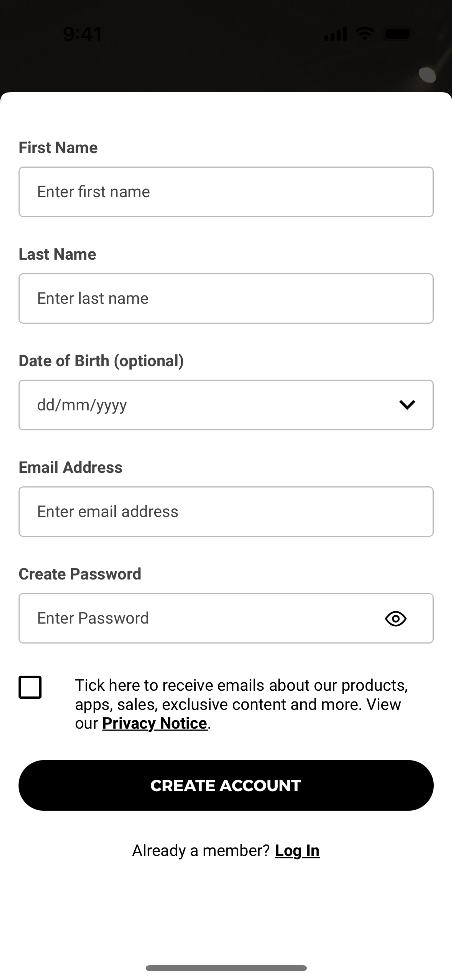Tap the cellular signal bars icon
The width and height of the screenshot is (452, 980).
coord(335,34)
